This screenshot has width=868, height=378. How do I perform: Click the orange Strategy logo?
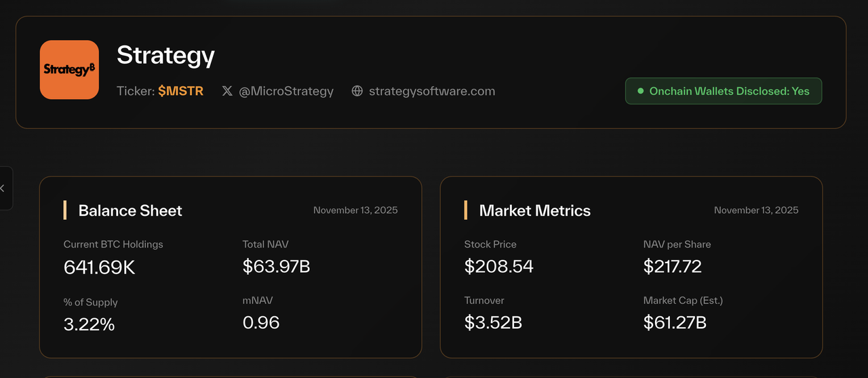[69, 69]
